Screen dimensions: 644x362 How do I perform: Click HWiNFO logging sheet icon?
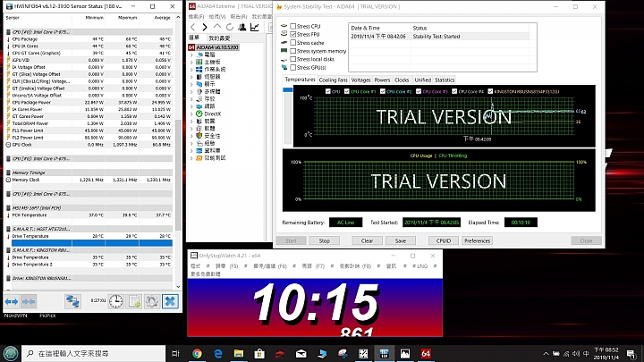134,302
